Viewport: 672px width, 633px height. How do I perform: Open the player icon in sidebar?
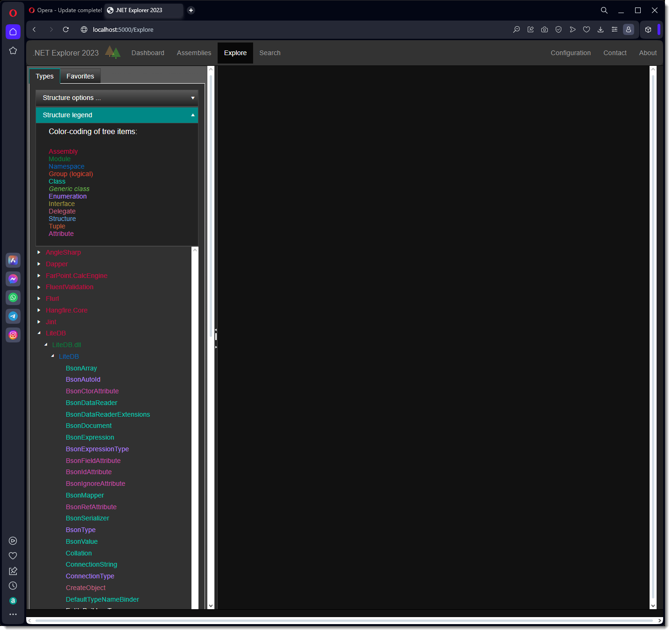click(13, 541)
